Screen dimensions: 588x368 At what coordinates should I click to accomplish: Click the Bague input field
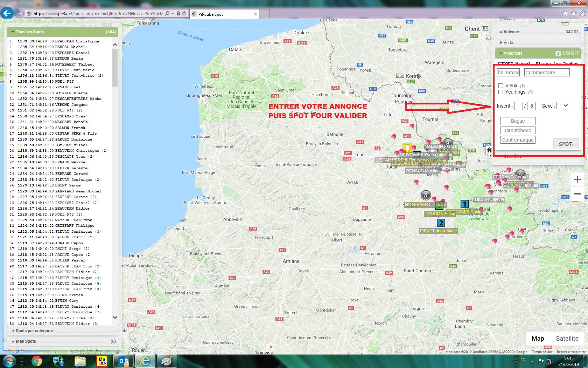pyautogui.click(x=518, y=121)
